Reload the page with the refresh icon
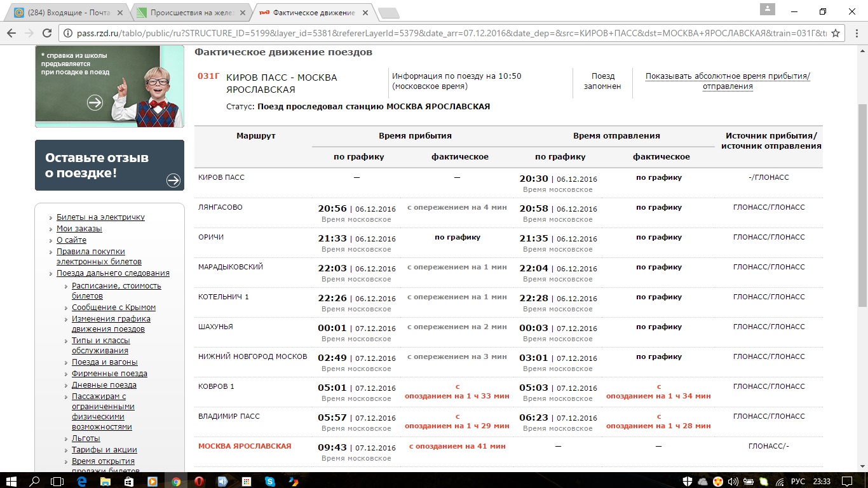The height and width of the screenshot is (488, 868). click(x=48, y=34)
